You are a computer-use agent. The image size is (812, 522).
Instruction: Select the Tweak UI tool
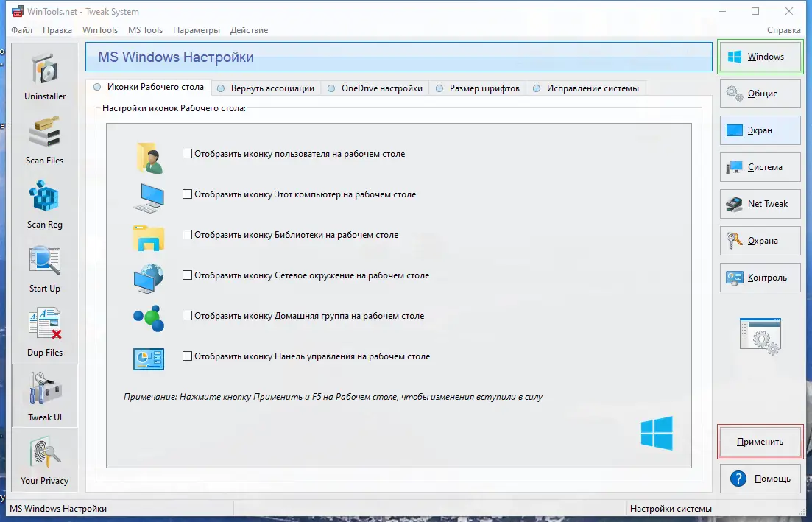44,396
